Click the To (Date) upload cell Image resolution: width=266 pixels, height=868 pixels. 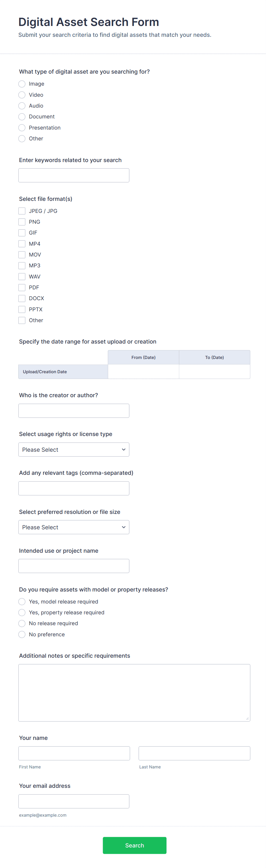pos(214,372)
